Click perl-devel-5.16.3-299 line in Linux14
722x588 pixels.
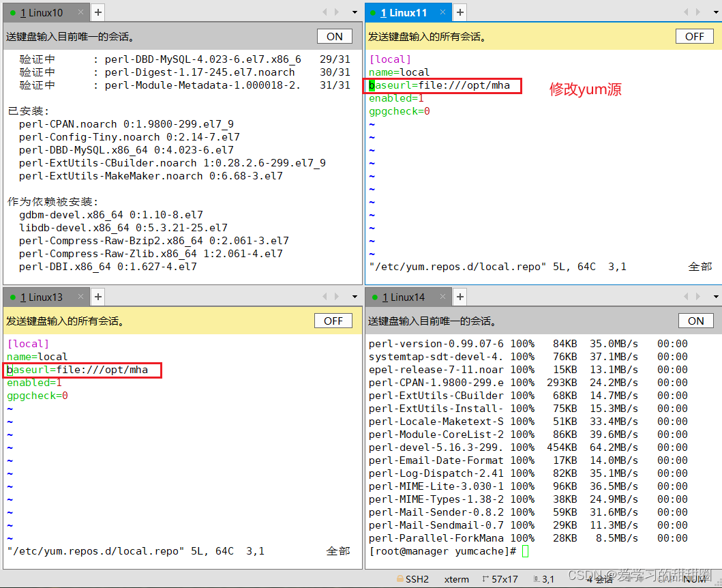pyautogui.click(x=528, y=447)
